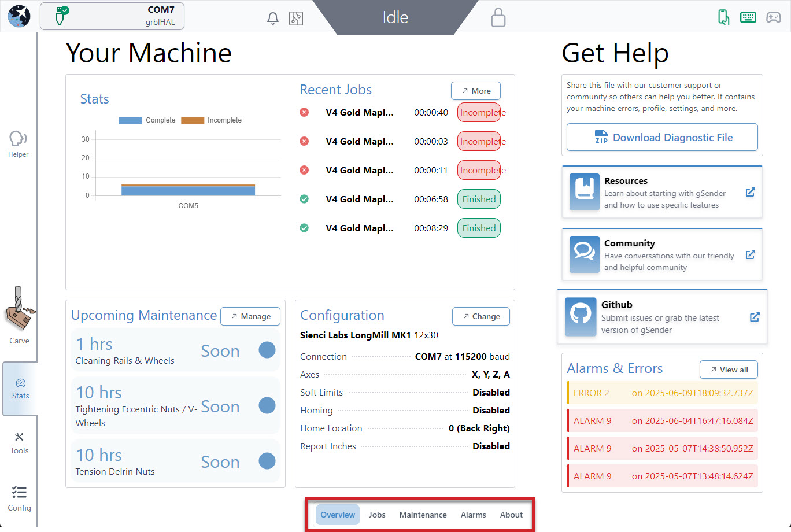This screenshot has width=791, height=532.
Task: Click the Resources book icon
Action: (584, 192)
